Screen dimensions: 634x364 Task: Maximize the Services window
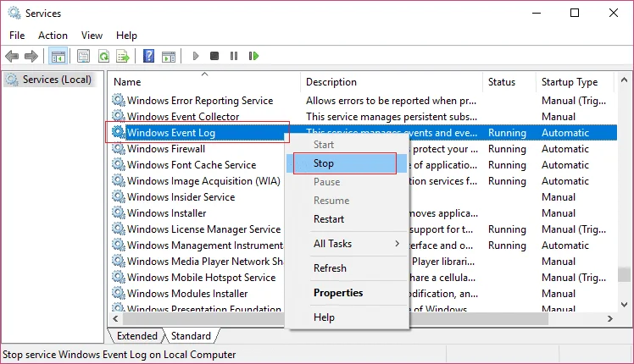[x=575, y=13]
